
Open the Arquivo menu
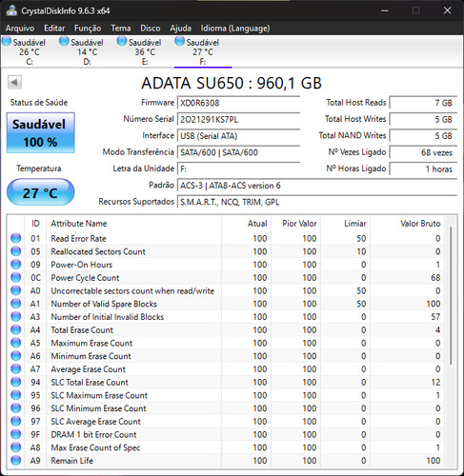pyautogui.click(x=20, y=29)
